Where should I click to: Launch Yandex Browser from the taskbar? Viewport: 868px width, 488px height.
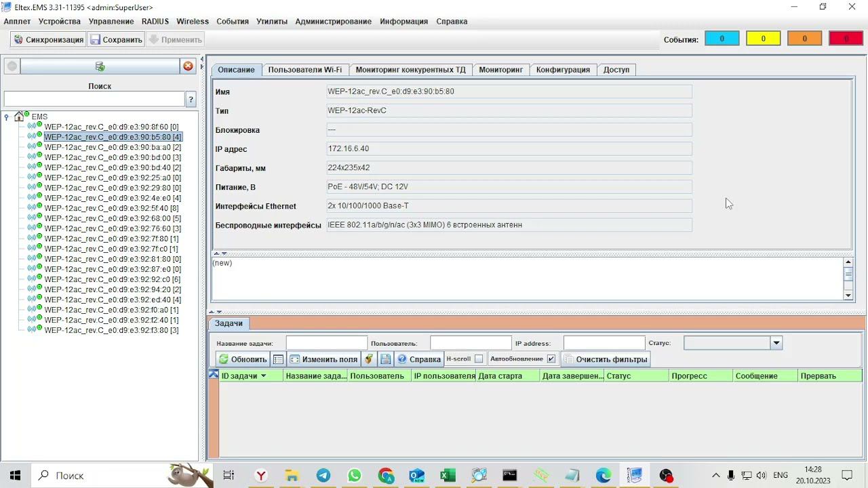coord(261,476)
